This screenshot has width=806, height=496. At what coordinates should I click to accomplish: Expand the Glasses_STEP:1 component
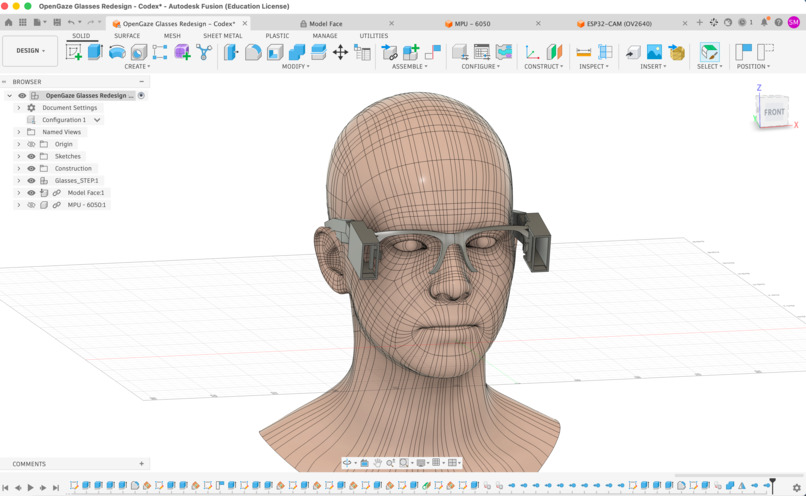tap(19, 180)
